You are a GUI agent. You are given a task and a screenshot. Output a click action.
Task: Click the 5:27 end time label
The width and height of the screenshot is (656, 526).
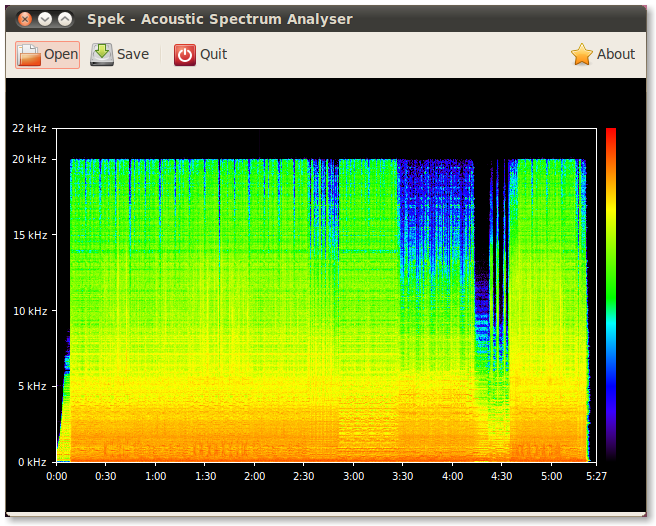tap(597, 477)
